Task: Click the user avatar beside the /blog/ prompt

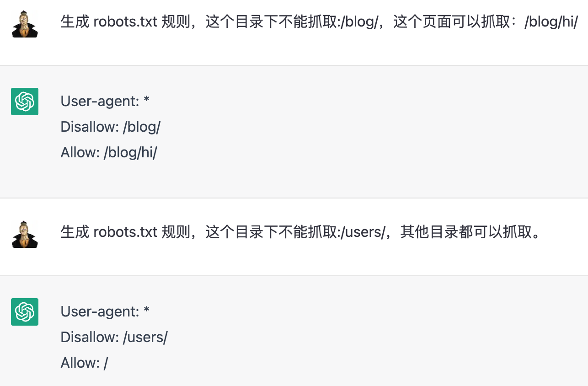Action: pyautogui.click(x=25, y=24)
